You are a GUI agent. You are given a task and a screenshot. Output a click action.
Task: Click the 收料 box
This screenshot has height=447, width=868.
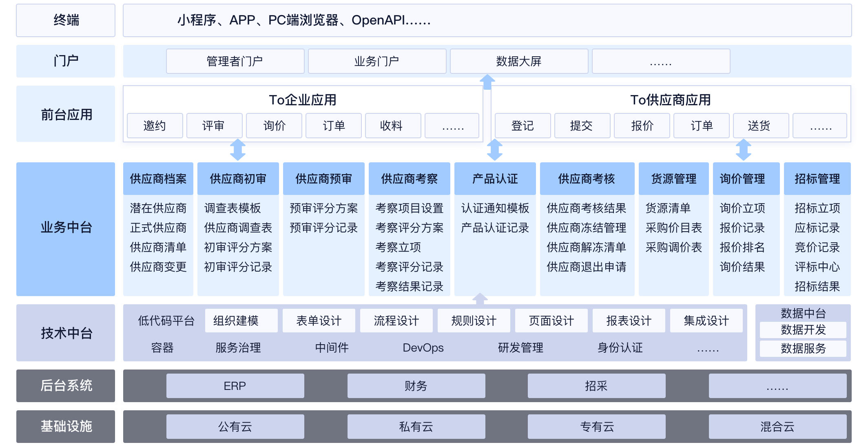393,126
